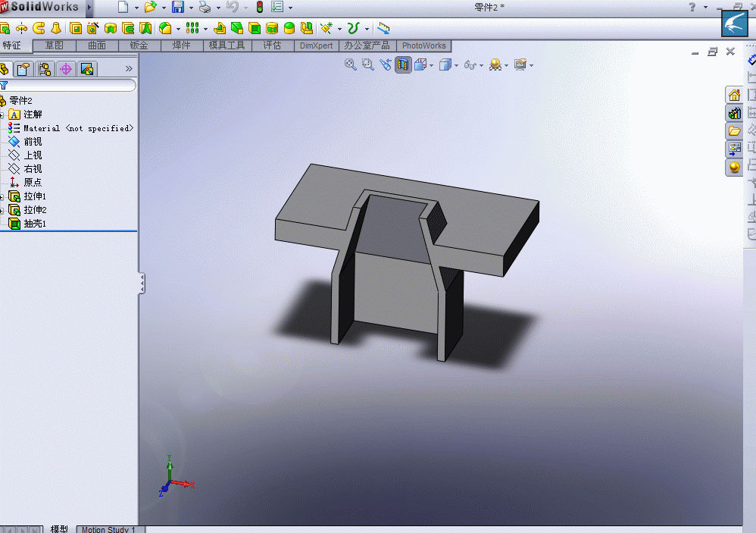Select the Linear Pattern icon
The height and width of the screenshot is (533, 756).
pyautogui.click(x=192, y=29)
